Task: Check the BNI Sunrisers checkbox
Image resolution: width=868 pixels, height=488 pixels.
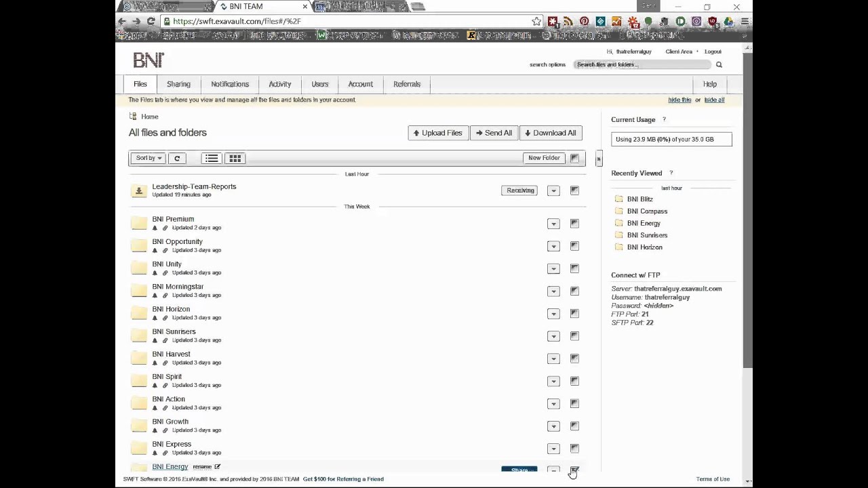Action: pos(574,335)
